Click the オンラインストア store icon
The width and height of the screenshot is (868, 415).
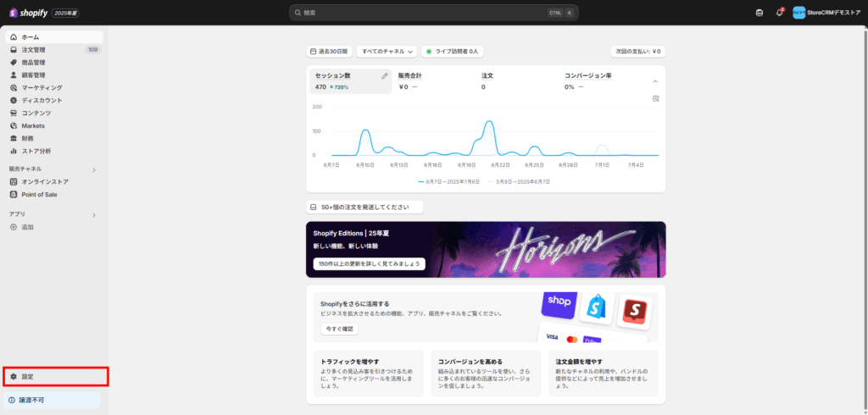coord(14,181)
